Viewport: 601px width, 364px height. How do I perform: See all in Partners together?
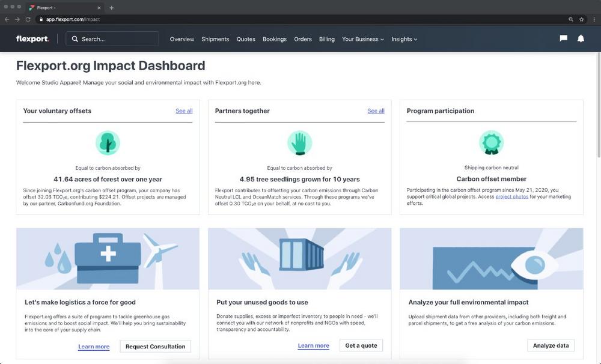tap(376, 111)
